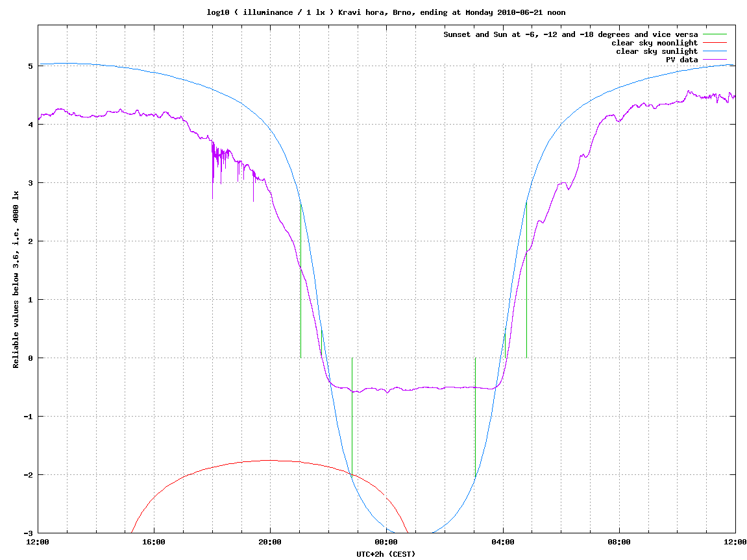
Task: Select the 'clear sky sunlight' legend label
Action: 657,51
